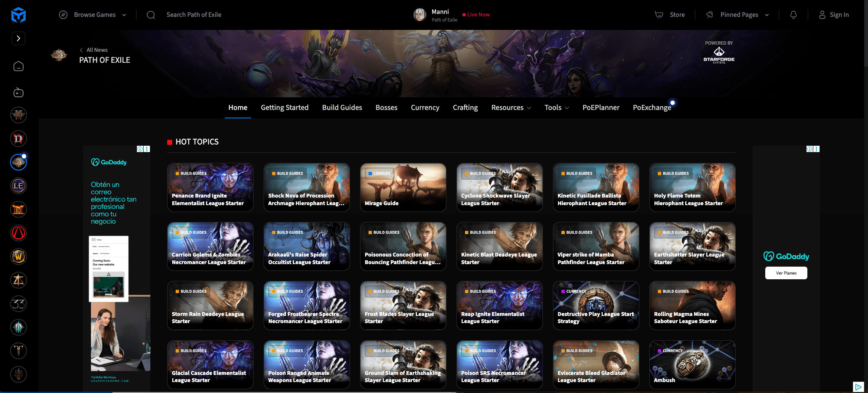Select the Diablo IV red D sidebar icon

(19, 139)
